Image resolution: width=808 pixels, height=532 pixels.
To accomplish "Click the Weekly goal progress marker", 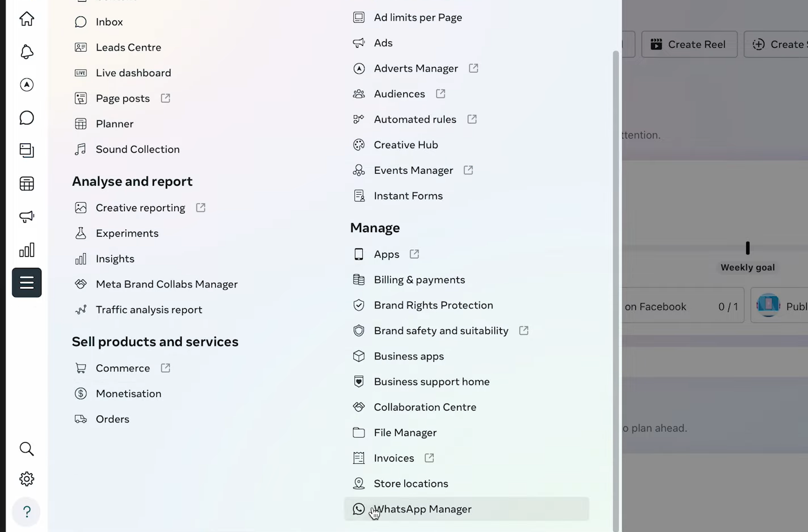I will tap(748, 248).
